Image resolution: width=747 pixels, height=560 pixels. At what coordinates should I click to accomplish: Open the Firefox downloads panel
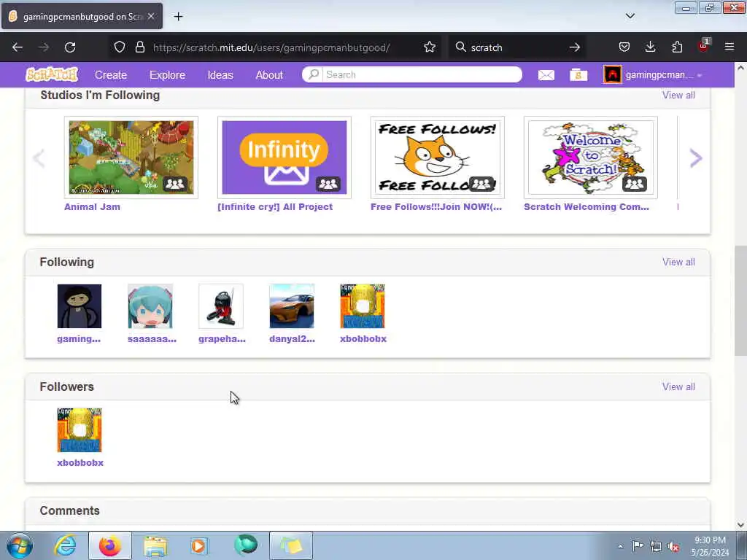click(x=650, y=47)
